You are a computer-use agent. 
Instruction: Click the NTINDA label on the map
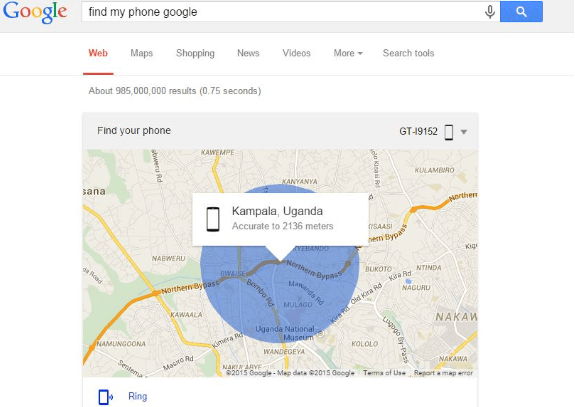(429, 268)
